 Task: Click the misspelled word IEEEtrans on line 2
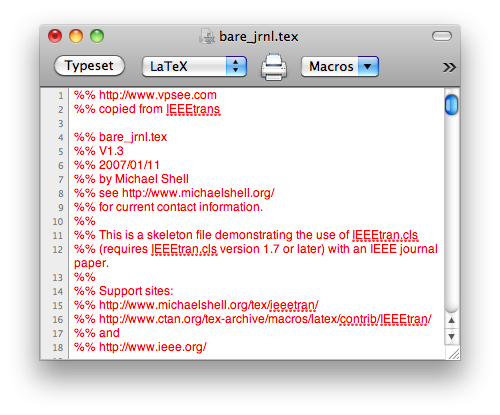pos(193,109)
